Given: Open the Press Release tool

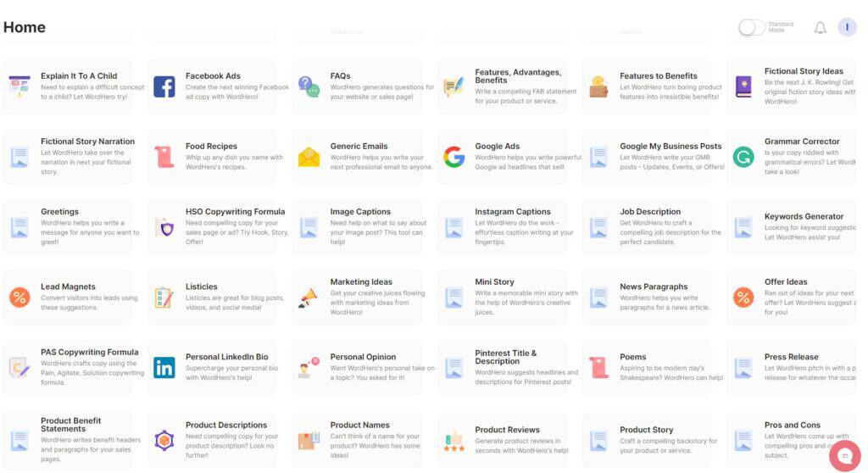Looking at the screenshot, I should [792, 368].
